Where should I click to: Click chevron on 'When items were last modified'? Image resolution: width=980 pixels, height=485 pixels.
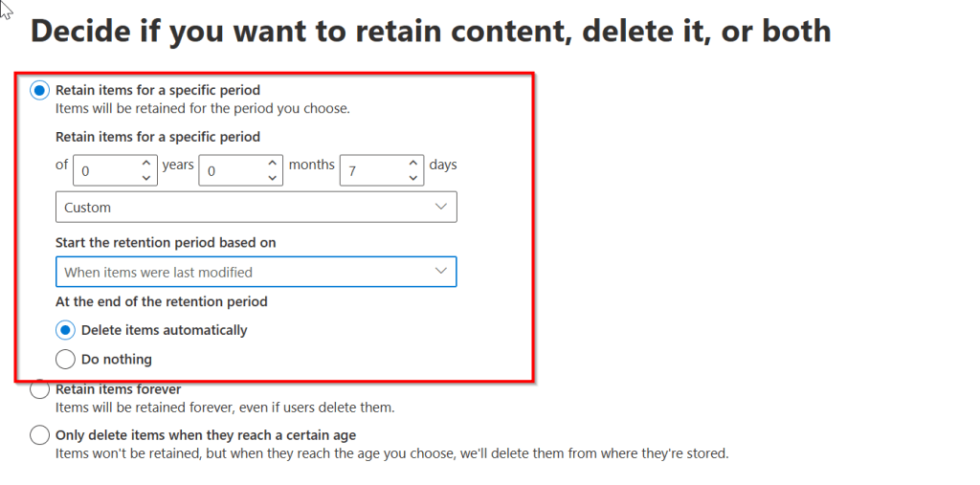pyautogui.click(x=441, y=272)
